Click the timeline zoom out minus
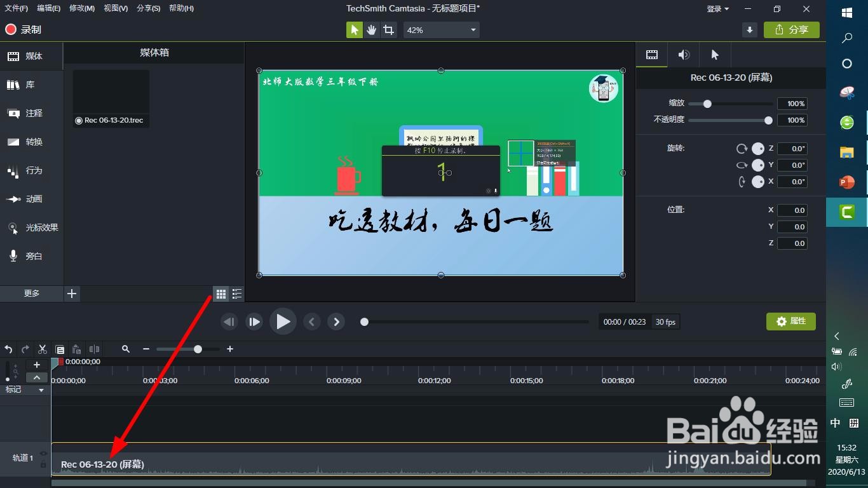The width and height of the screenshot is (868, 488). (x=146, y=349)
